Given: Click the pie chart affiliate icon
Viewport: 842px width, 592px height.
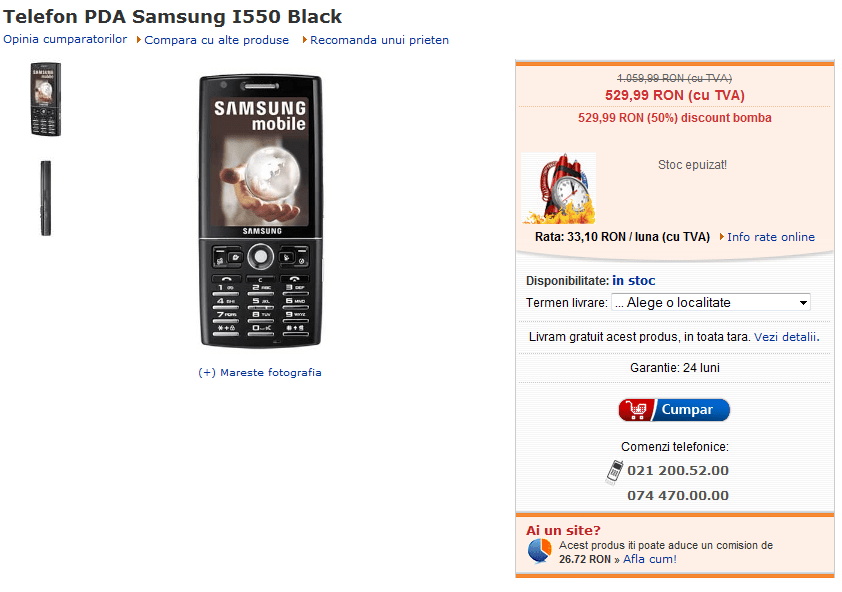Looking at the screenshot, I should (540, 551).
